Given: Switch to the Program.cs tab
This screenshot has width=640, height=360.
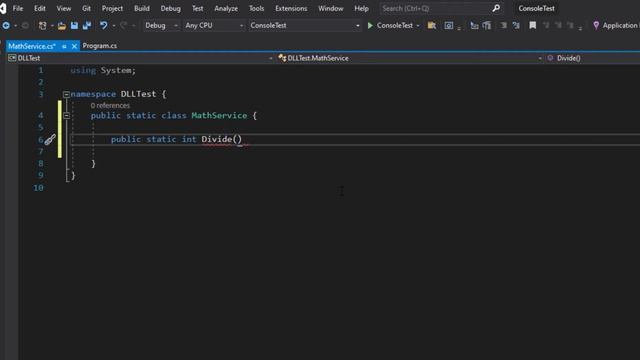Looking at the screenshot, I should click(100, 46).
